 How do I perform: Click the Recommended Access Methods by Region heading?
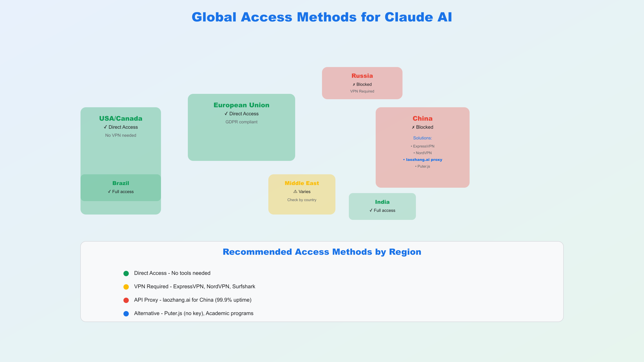pyautogui.click(x=322, y=252)
